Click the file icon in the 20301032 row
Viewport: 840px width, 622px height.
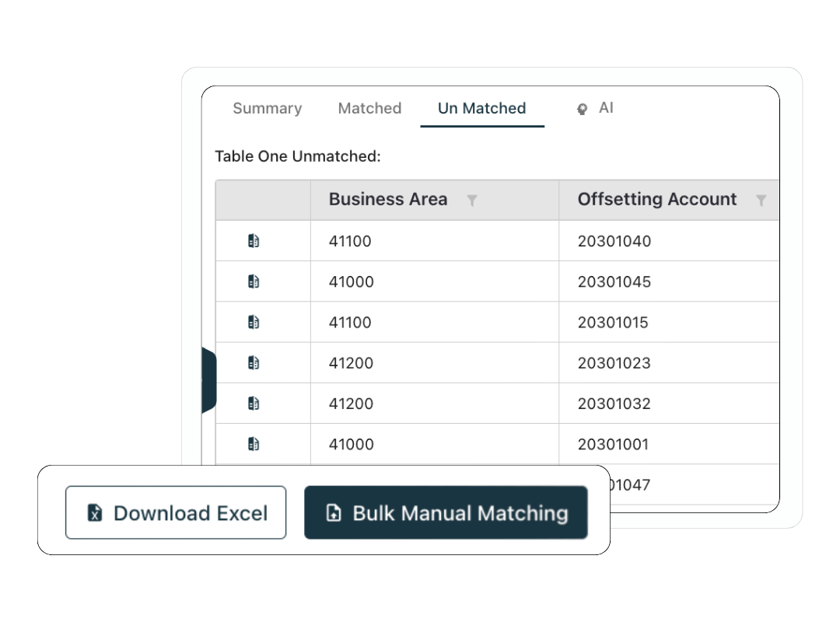[252, 403]
